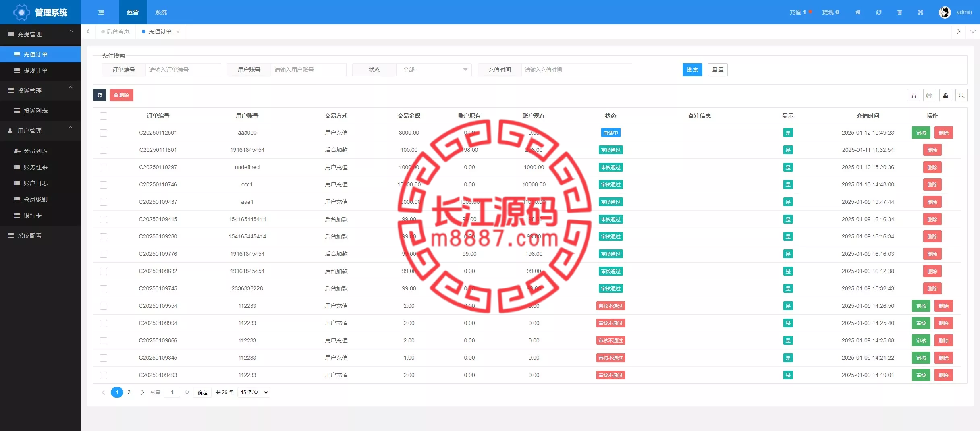Screen dimensions: 980x431
Task: Go to next page arrow
Action: tap(142, 392)
